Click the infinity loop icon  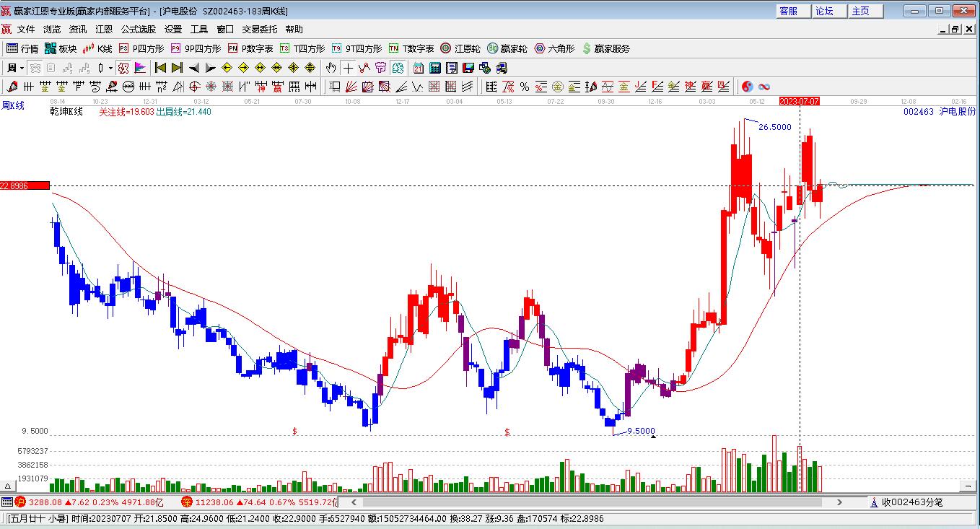coord(764,87)
